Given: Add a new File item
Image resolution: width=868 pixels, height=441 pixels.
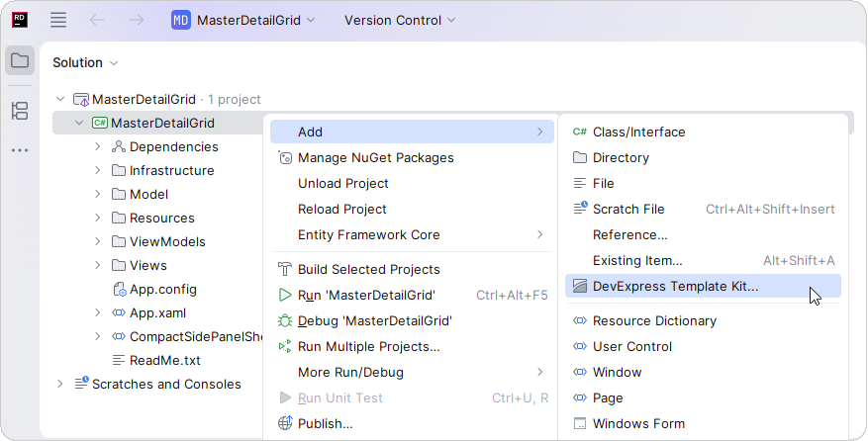Looking at the screenshot, I should click(x=703, y=183).
